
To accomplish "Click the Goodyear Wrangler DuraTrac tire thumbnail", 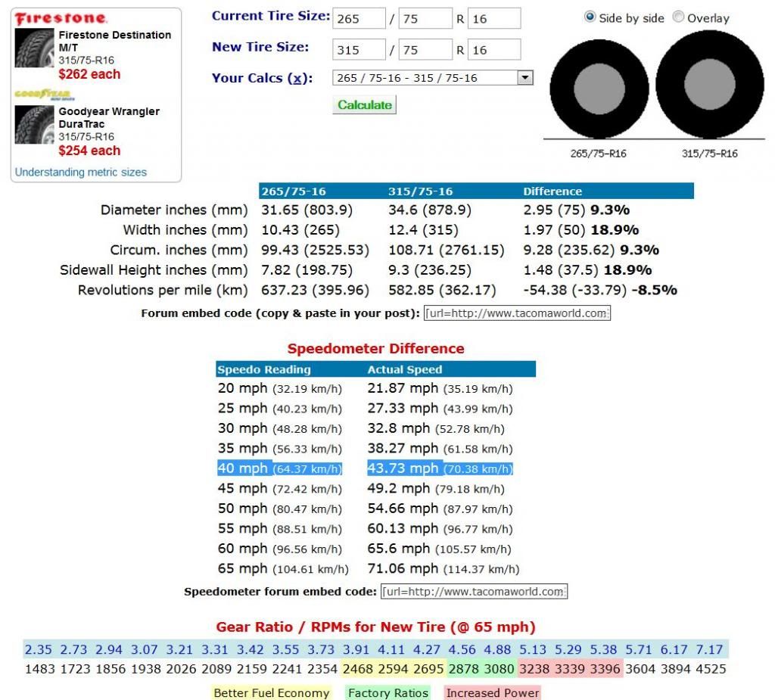I will (x=33, y=125).
